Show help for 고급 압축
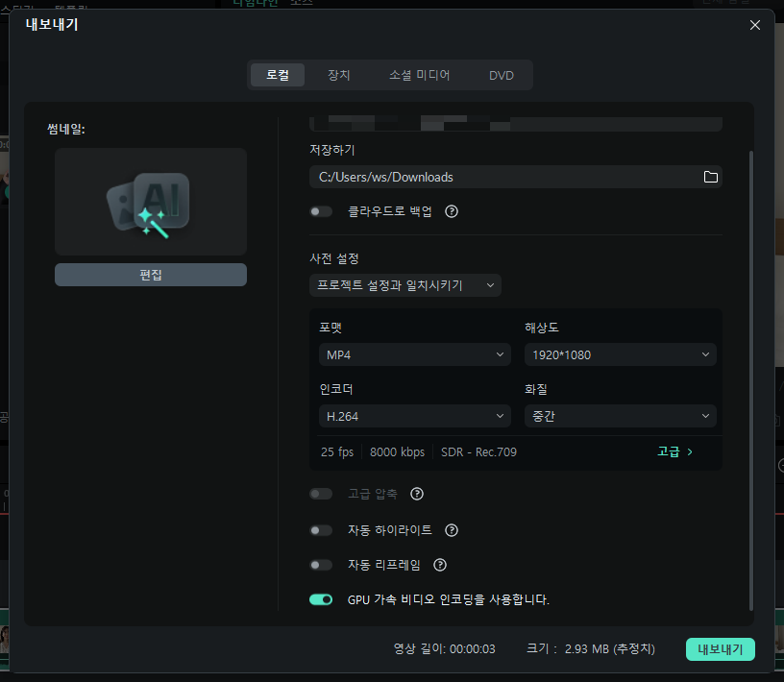This screenshot has width=784, height=682. click(417, 494)
